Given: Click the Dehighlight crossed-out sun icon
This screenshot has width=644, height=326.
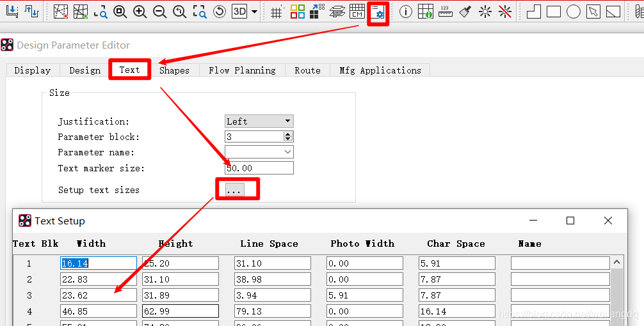Looking at the screenshot, I should [x=505, y=12].
